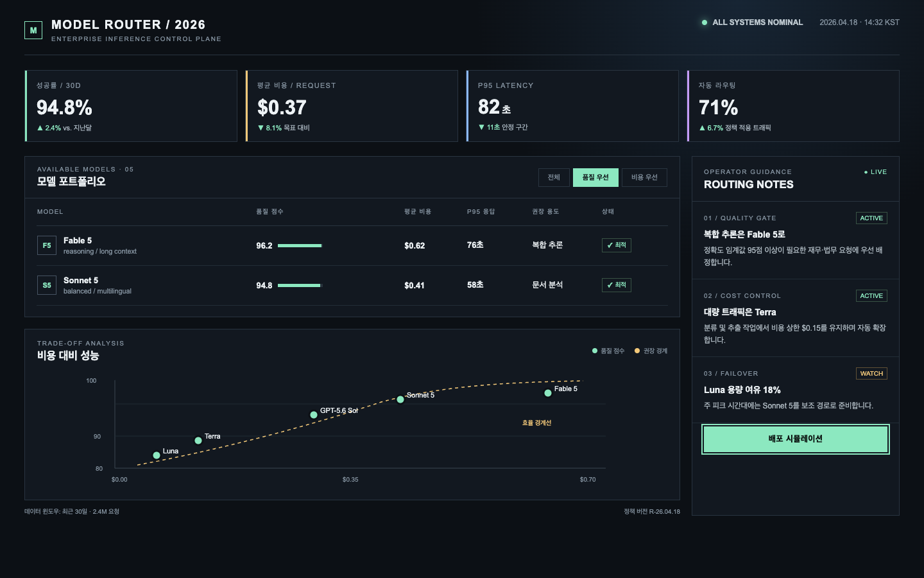
Task: Click the green 품질 점수 legend dot
Action: coord(595,351)
